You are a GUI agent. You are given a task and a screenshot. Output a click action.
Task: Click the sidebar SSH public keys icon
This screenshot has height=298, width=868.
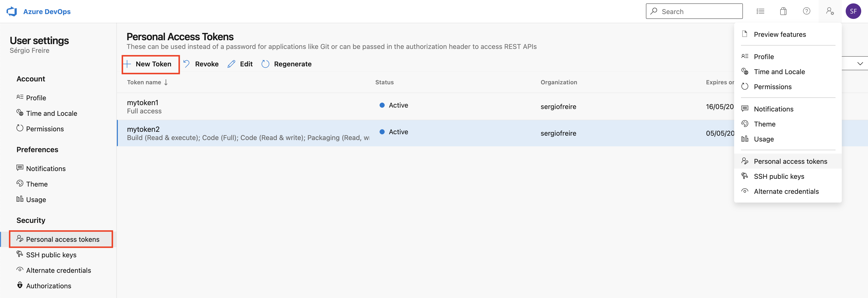coord(20,254)
